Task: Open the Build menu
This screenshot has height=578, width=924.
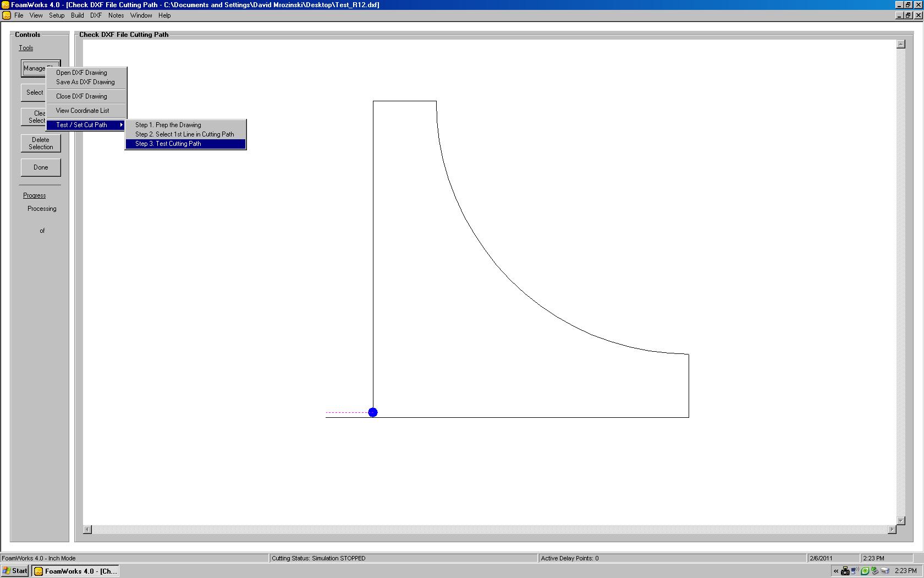Action: [x=77, y=15]
